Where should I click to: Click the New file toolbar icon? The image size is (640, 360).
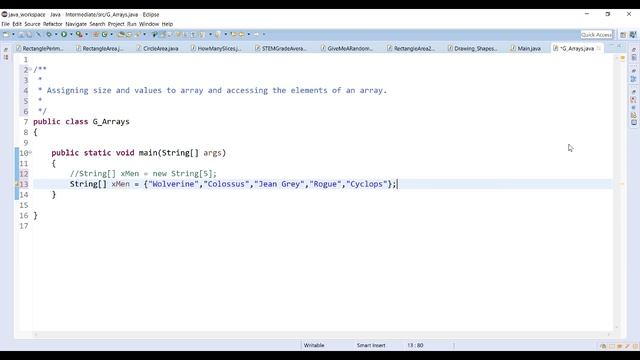pos(6,35)
